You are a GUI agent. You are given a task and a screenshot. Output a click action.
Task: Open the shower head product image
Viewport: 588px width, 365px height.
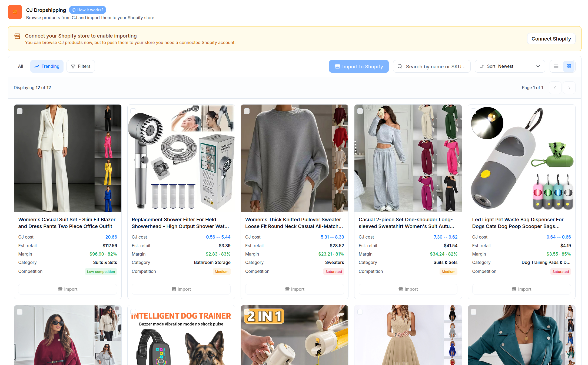click(181, 158)
